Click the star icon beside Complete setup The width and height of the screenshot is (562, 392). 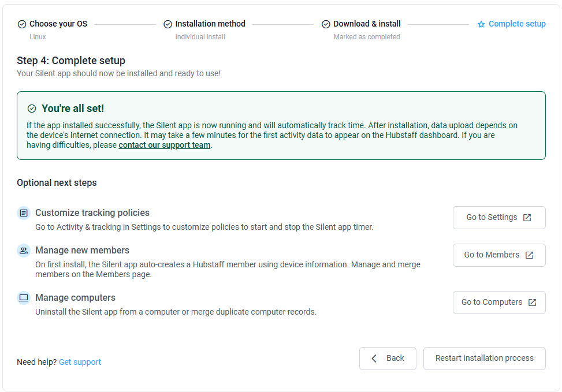click(x=481, y=24)
